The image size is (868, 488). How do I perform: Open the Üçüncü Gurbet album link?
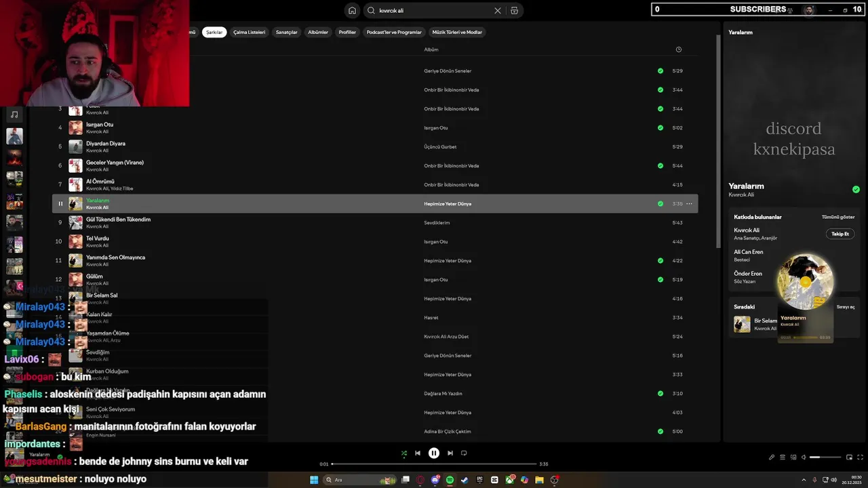tap(440, 146)
